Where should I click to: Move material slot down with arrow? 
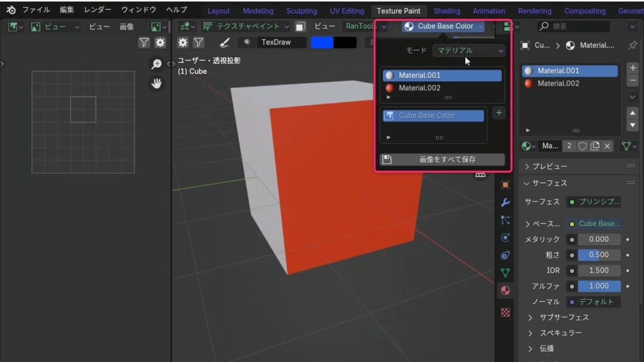pyautogui.click(x=633, y=125)
